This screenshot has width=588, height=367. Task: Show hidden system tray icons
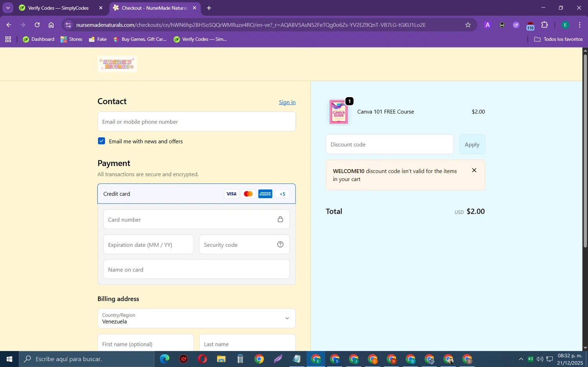(x=521, y=359)
